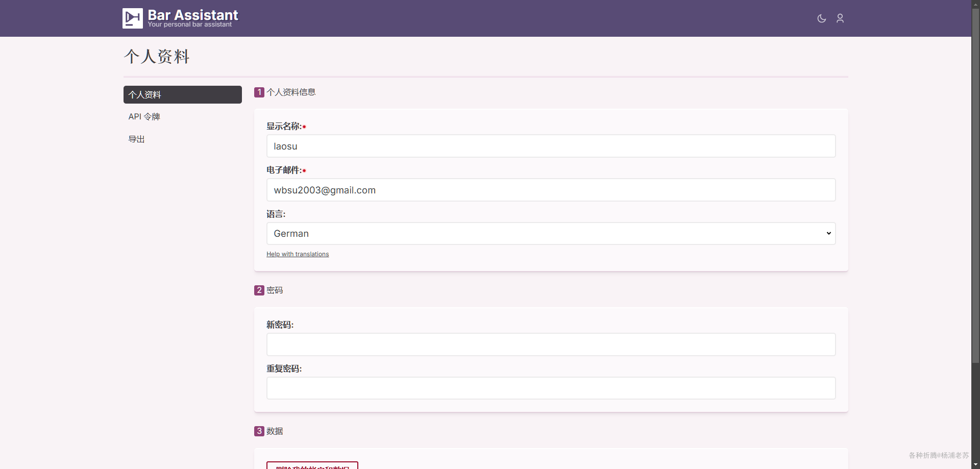Viewport: 980px width, 469px height.
Task: Click the 个人资料 page title
Action: (157, 56)
